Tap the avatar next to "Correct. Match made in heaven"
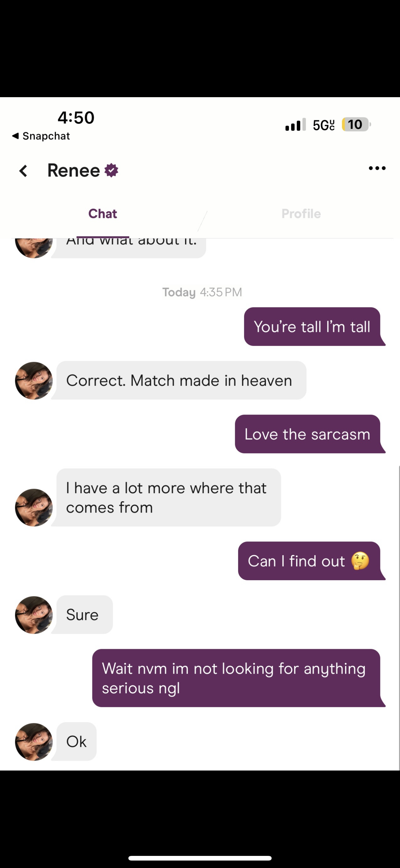Image resolution: width=400 pixels, height=868 pixels. [x=34, y=381]
